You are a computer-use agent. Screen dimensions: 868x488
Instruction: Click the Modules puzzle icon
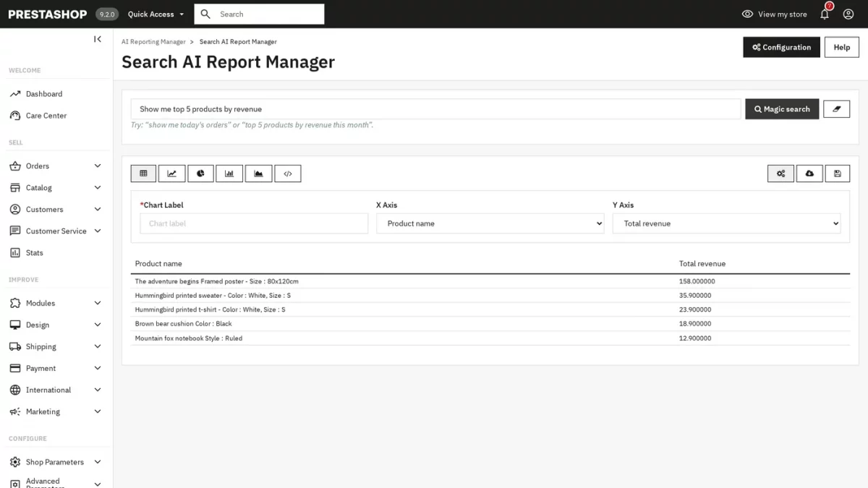[x=15, y=304]
